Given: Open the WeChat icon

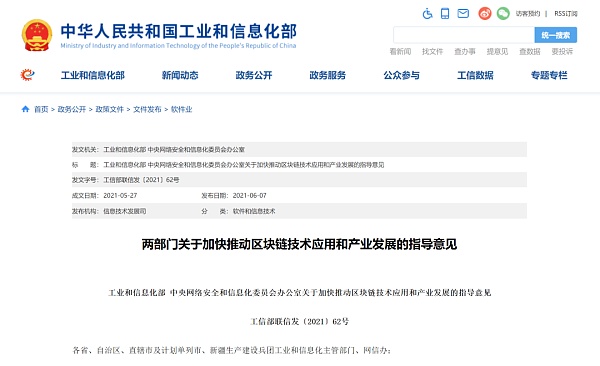Looking at the screenshot, I should click(503, 13).
